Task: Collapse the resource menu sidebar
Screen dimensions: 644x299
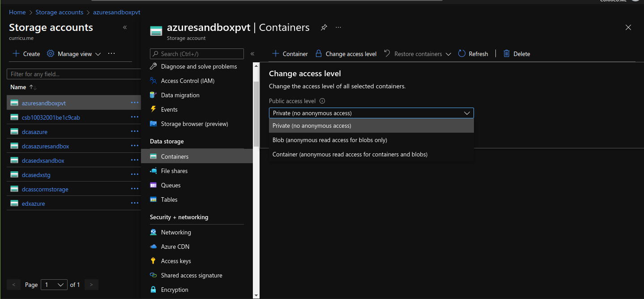Action: click(x=252, y=54)
